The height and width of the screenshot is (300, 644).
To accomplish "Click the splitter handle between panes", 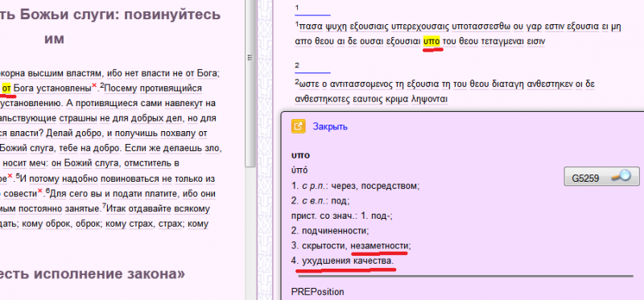I will (250, 58).
